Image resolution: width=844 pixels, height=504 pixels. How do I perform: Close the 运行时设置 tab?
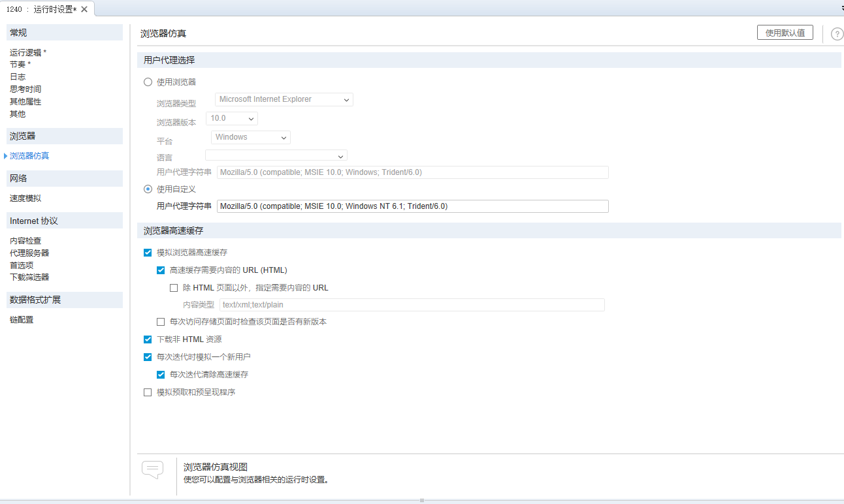tap(84, 9)
